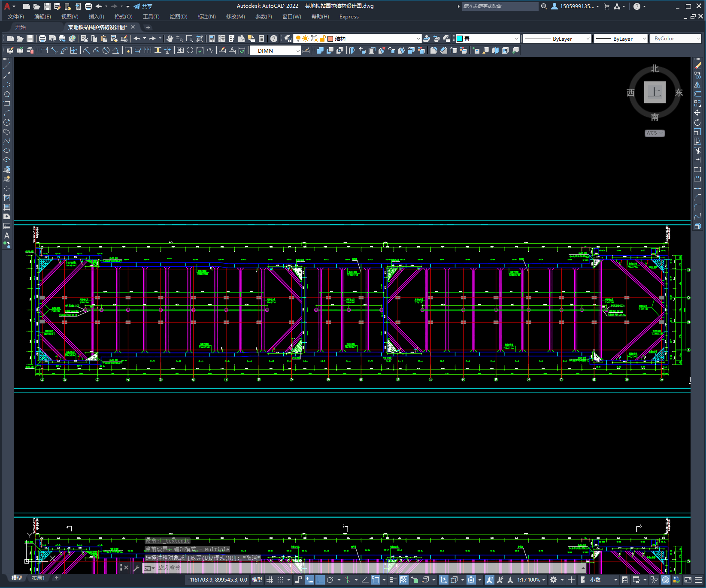Select the Rotate tool in modify toolbar
The image size is (706, 588).
click(x=697, y=122)
